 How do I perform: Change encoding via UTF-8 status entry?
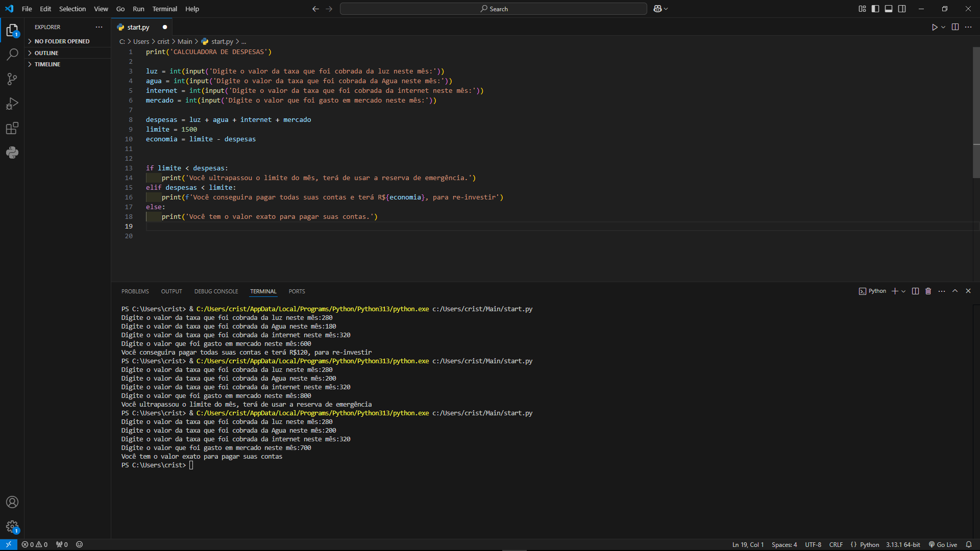click(x=813, y=544)
